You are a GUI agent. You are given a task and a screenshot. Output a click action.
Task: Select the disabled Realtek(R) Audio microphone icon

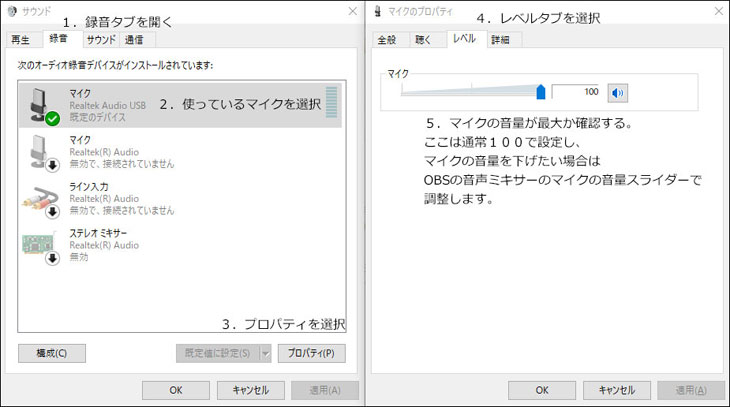(40, 151)
